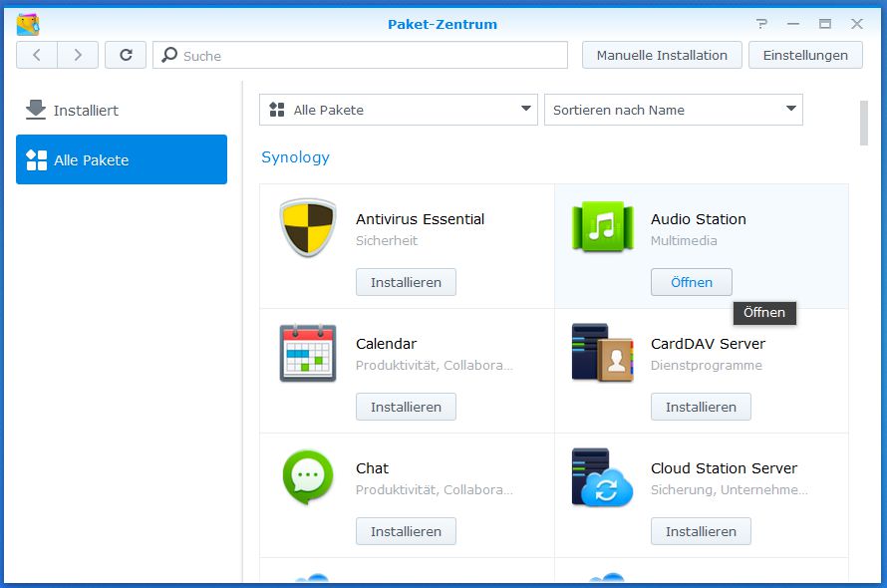Go back with the left arrow button
This screenshot has height=588, width=887.
point(37,55)
